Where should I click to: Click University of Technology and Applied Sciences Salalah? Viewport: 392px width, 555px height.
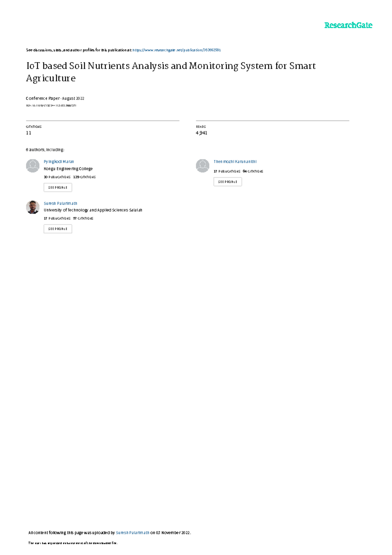(x=93, y=210)
